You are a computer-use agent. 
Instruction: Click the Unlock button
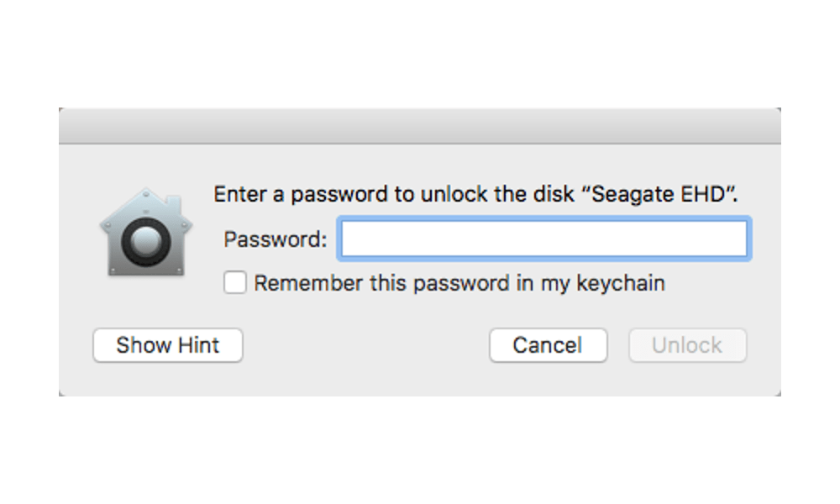coord(687,345)
